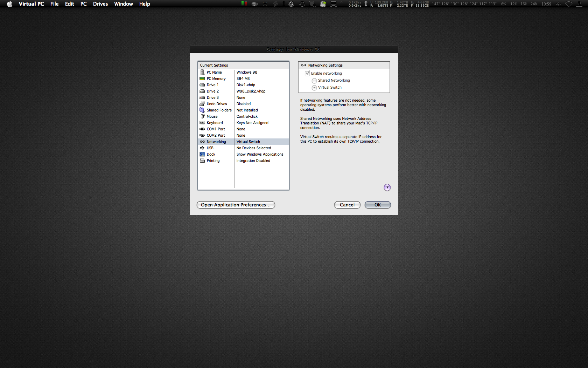Click the Printing printer icon
588x368 pixels.
pyautogui.click(x=202, y=161)
